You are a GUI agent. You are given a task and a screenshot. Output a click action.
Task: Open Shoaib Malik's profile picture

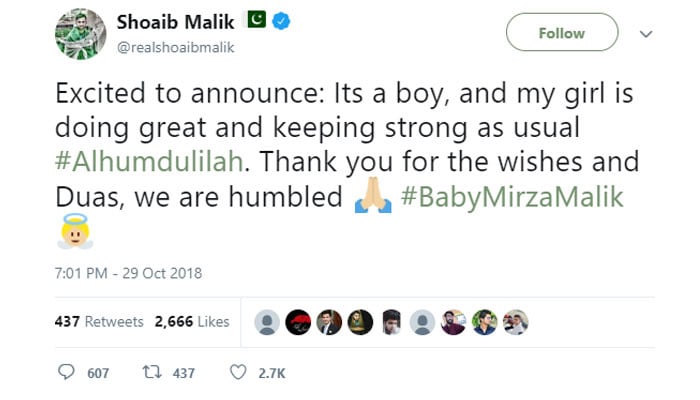coord(80,34)
